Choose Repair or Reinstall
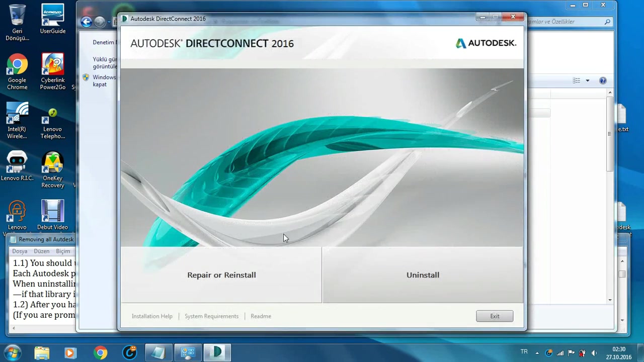Screen dimensions: 644x362 221,275
